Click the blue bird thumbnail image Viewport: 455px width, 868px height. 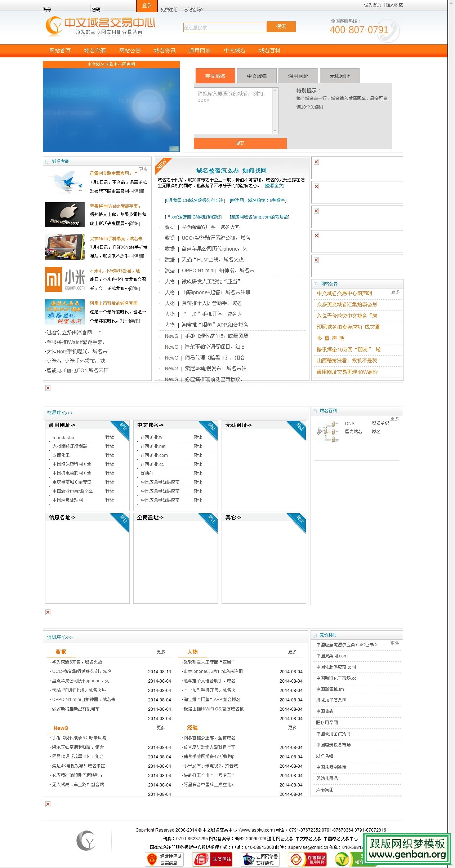[x=65, y=182]
